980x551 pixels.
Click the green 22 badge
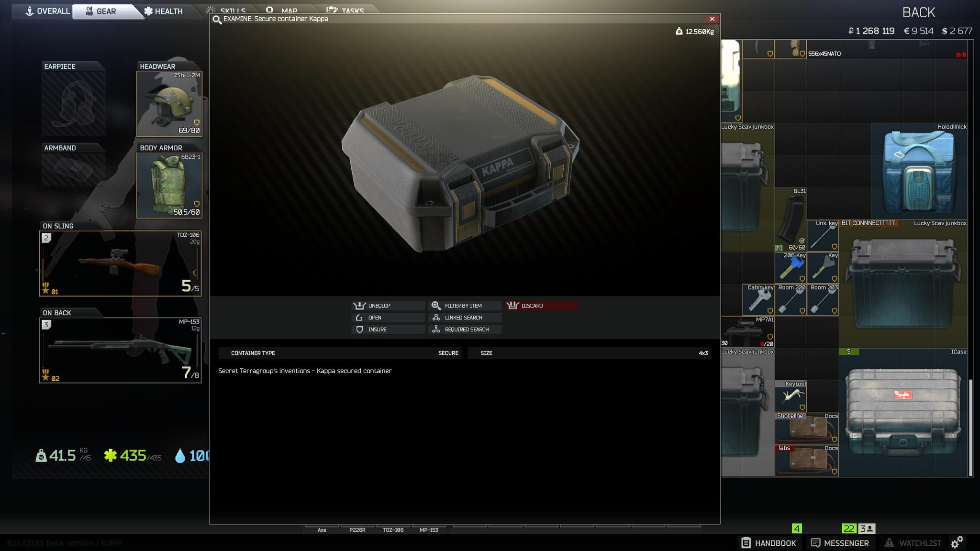coord(849,529)
